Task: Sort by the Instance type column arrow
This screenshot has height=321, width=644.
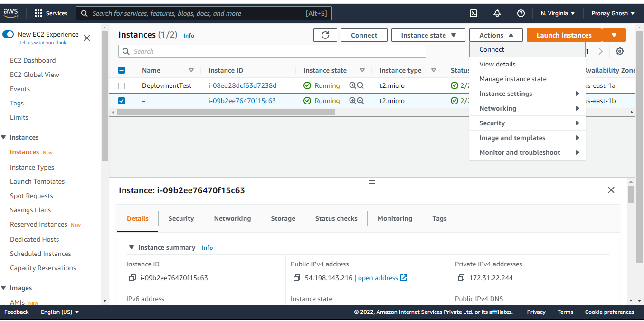Action: 434,70
